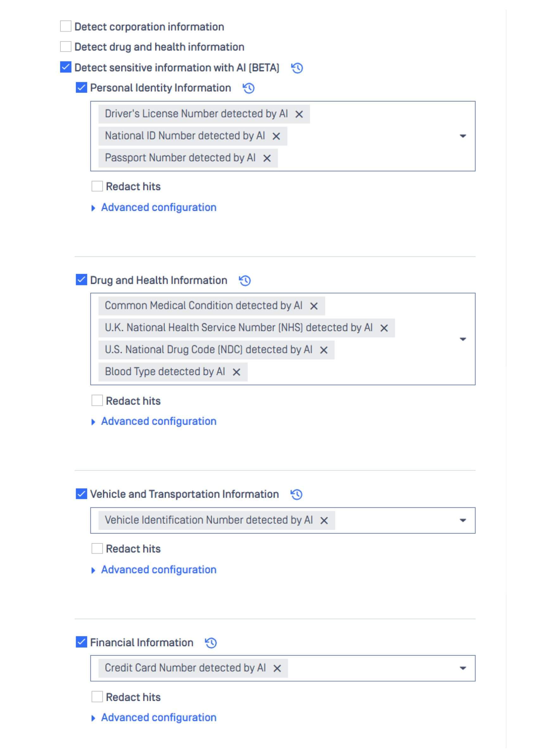Open the Drug and Health Information dropdown arrow

click(x=463, y=339)
